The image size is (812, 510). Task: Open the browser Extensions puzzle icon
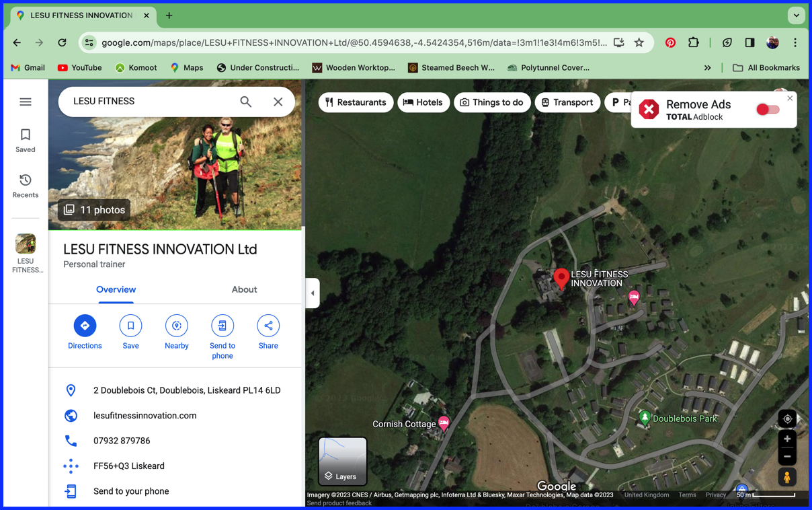pos(694,42)
